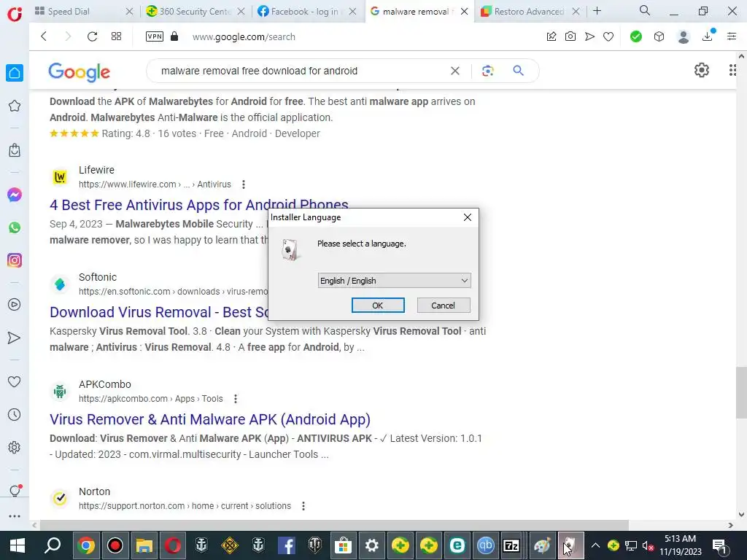Click the search tabs magnifier icon
Screen dimensions: 747x560
point(645,10)
